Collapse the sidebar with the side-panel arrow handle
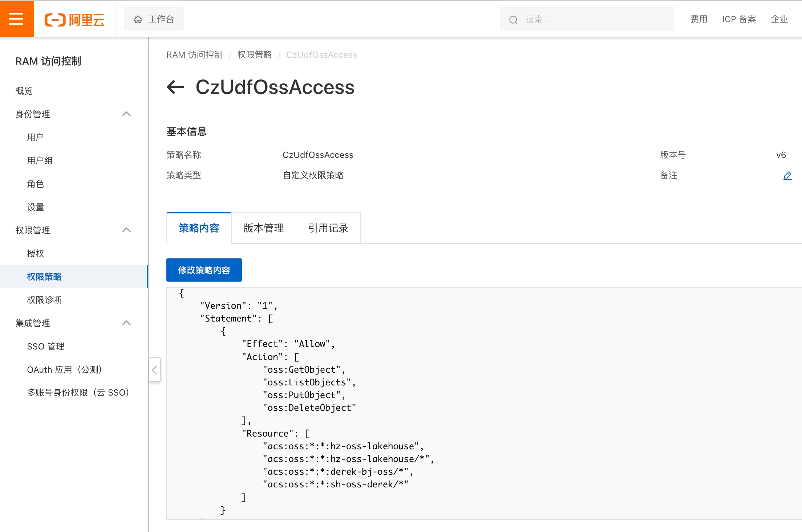 coord(154,370)
